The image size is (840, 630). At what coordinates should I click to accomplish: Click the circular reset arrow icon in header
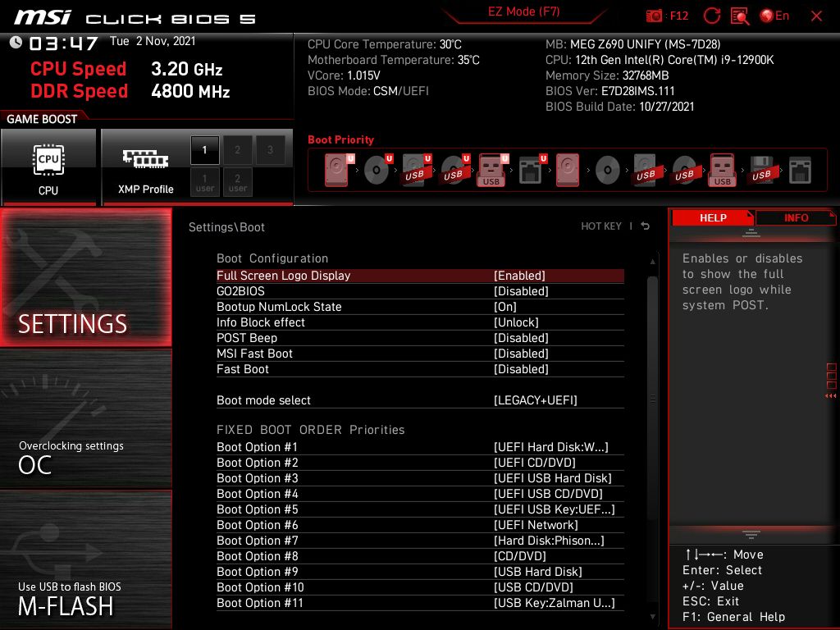711,16
